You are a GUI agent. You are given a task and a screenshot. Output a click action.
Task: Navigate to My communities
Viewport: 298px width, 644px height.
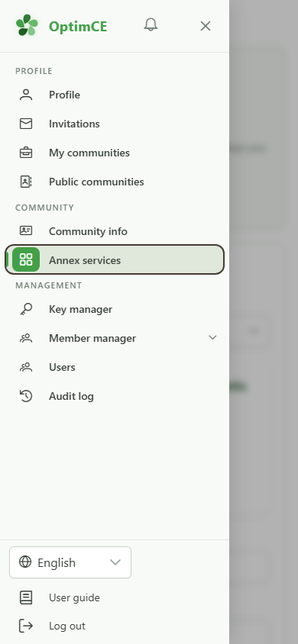tap(115, 153)
